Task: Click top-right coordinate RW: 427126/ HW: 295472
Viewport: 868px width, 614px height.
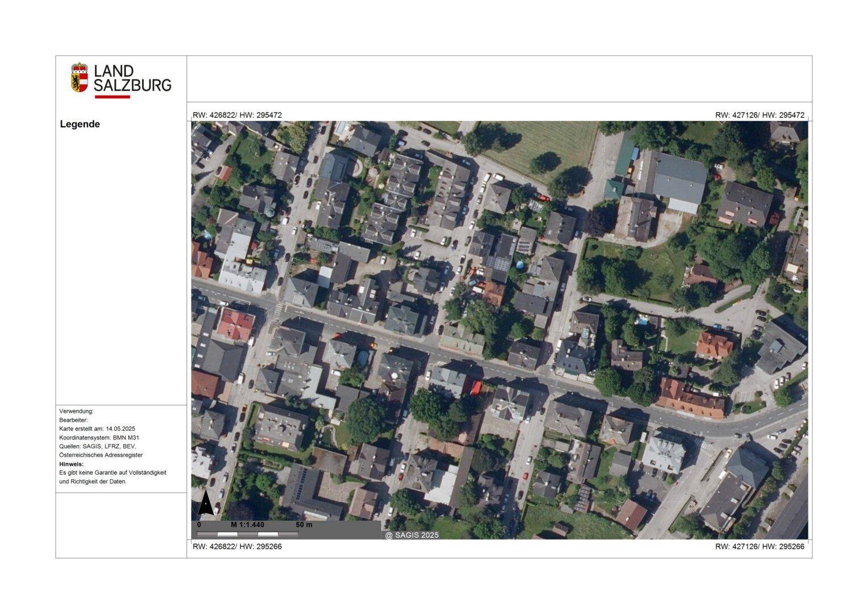Action: [x=760, y=115]
